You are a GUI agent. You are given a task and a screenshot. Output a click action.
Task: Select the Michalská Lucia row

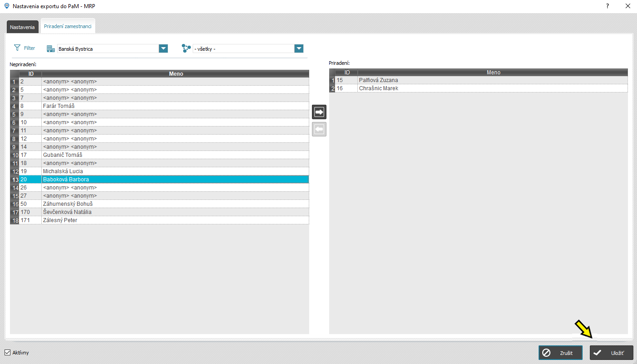tap(160, 171)
